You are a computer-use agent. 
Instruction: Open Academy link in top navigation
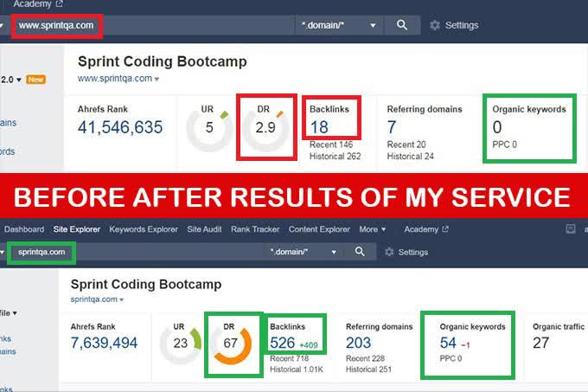click(38, 4)
